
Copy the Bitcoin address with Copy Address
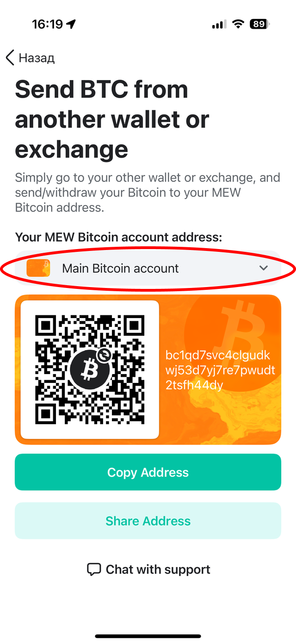click(x=148, y=472)
